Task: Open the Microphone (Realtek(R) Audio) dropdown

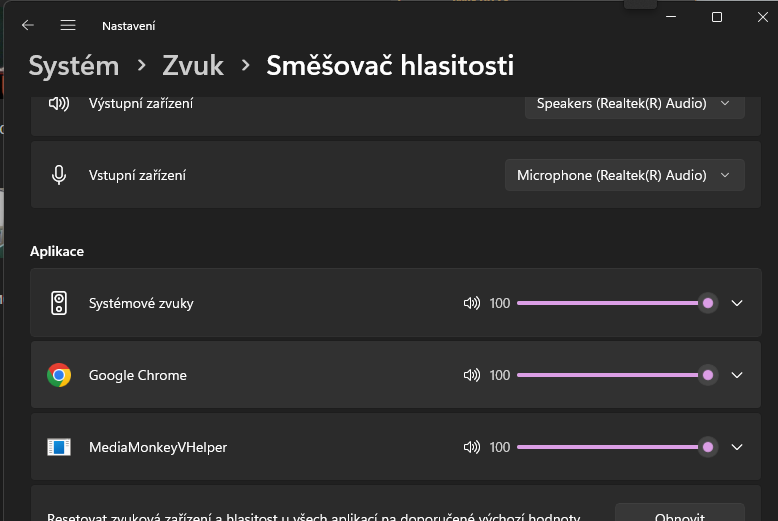Action: [x=624, y=175]
